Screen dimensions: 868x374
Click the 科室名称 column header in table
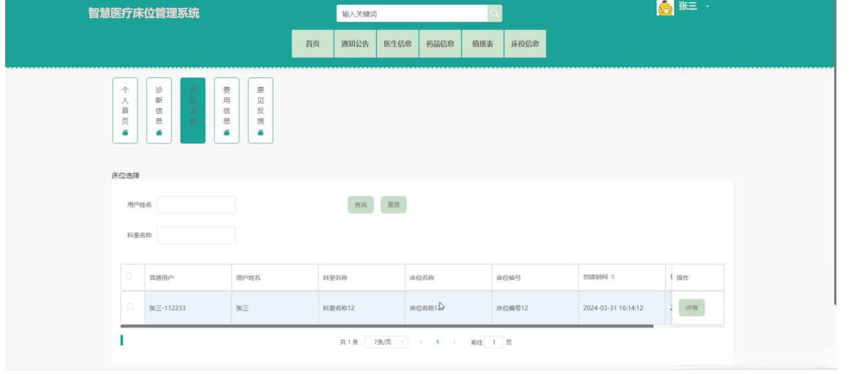coord(361,277)
